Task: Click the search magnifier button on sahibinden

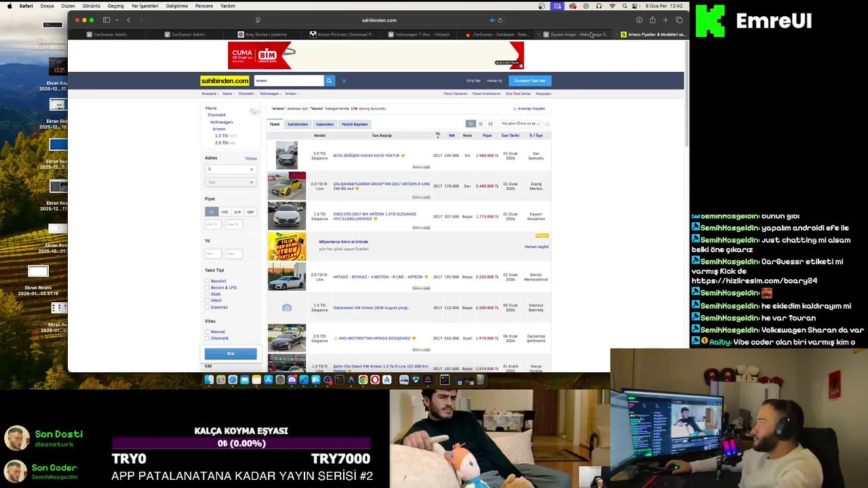Action: [x=329, y=81]
